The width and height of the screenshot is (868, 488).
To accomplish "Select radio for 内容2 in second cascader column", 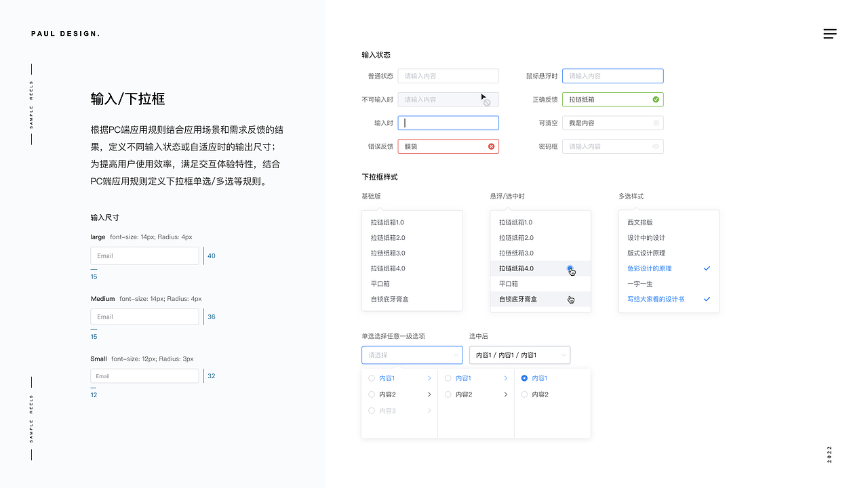I will click(448, 394).
